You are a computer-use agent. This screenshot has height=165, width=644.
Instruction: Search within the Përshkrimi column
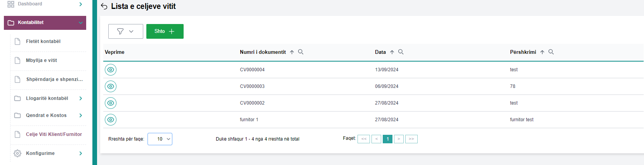(551, 52)
